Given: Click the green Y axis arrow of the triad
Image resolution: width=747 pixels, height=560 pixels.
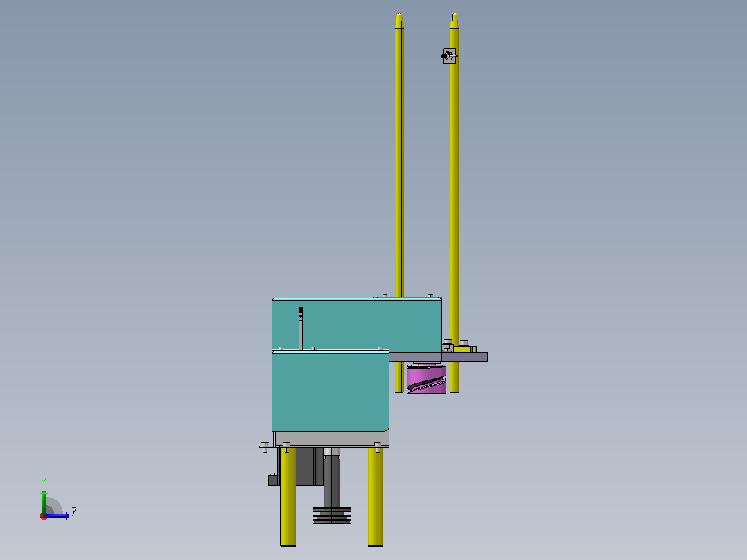Looking at the screenshot, I should (x=44, y=502).
